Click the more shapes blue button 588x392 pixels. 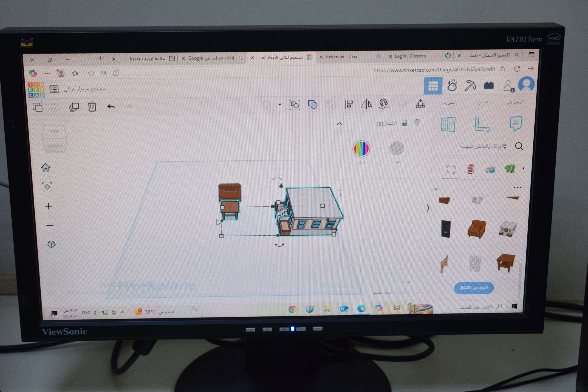[x=474, y=288]
